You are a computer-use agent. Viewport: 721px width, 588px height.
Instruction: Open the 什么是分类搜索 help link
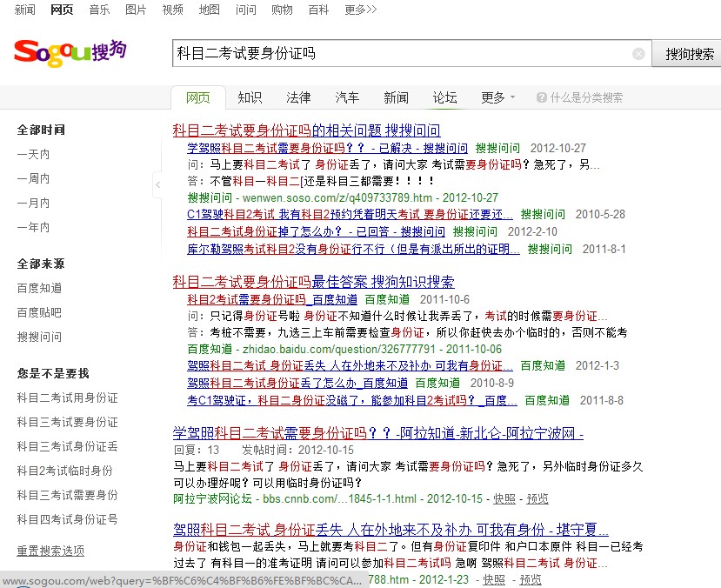586,97
